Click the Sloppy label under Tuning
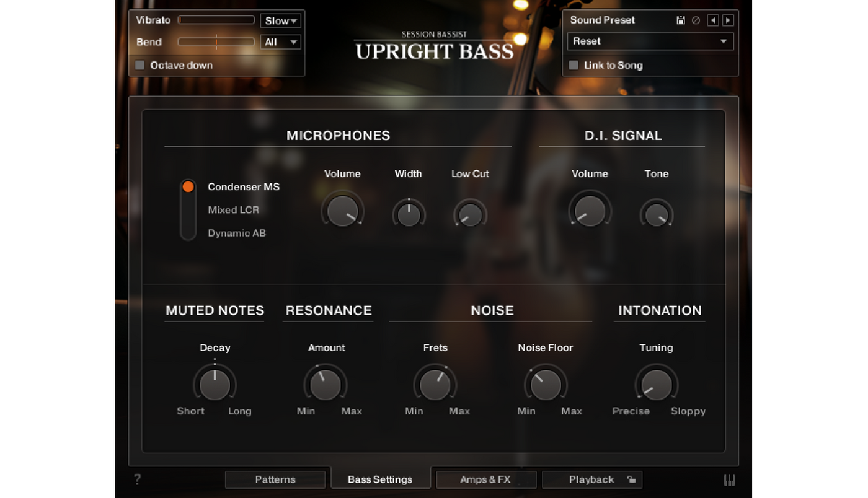This screenshot has width=868, height=498. (688, 411)
